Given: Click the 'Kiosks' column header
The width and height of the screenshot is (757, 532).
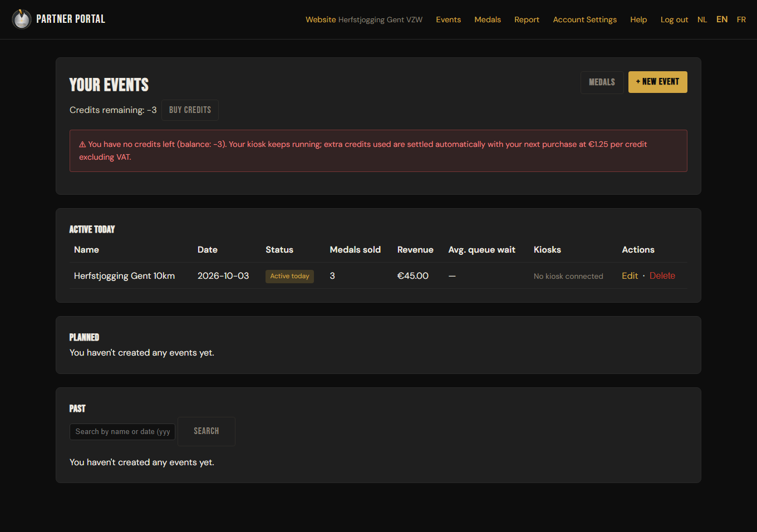Looking at the screenshot, I should click(x=547, y=249).
